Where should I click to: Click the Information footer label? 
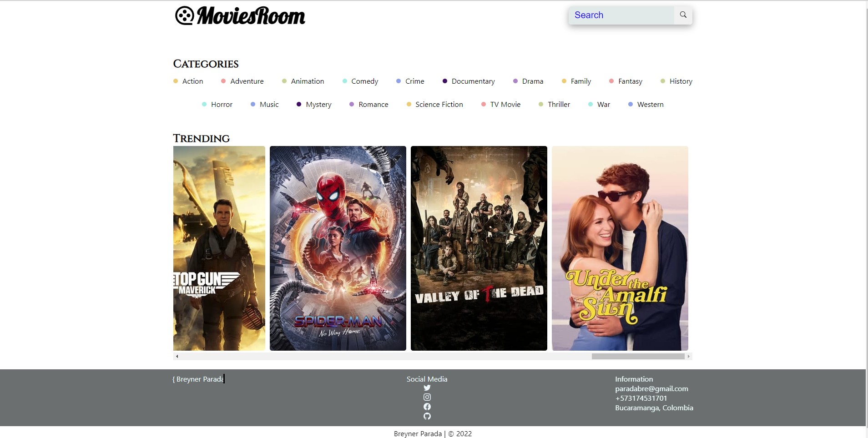pos(634,379)
